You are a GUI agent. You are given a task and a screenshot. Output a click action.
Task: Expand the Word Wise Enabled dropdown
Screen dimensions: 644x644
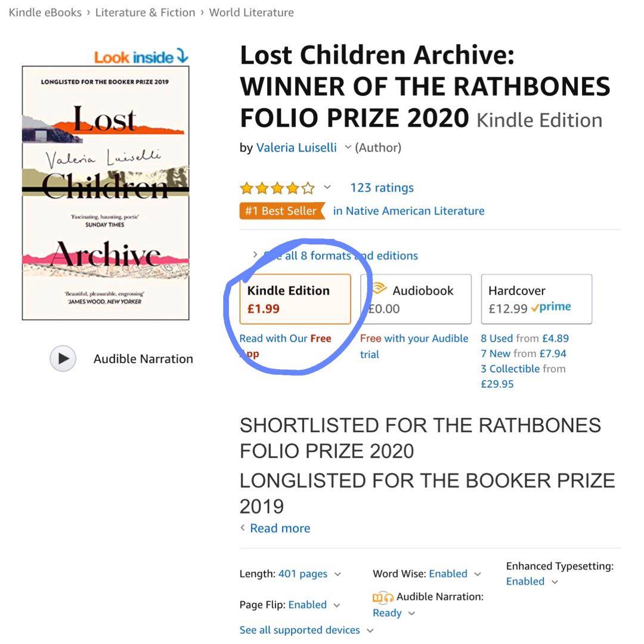coord(477,574)
